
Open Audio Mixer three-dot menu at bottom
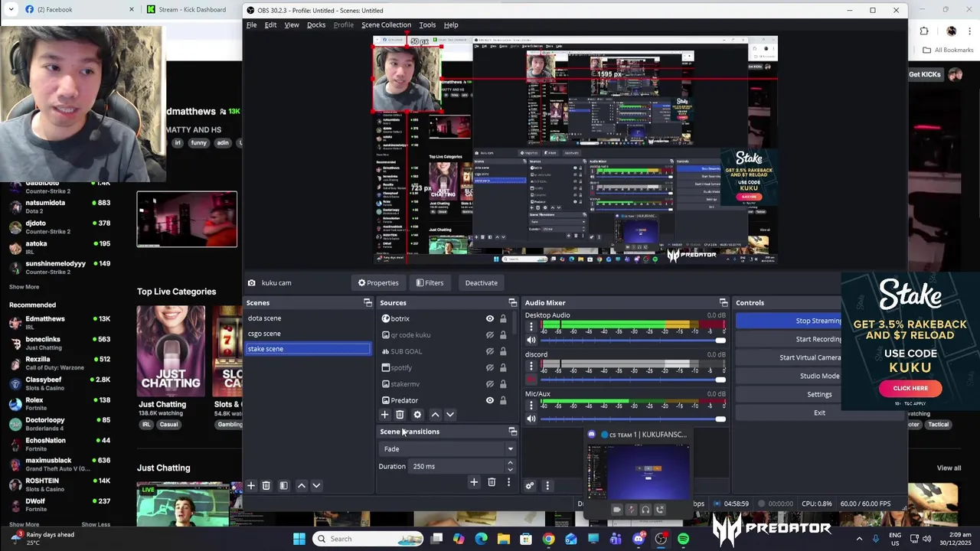coord(547,486)
